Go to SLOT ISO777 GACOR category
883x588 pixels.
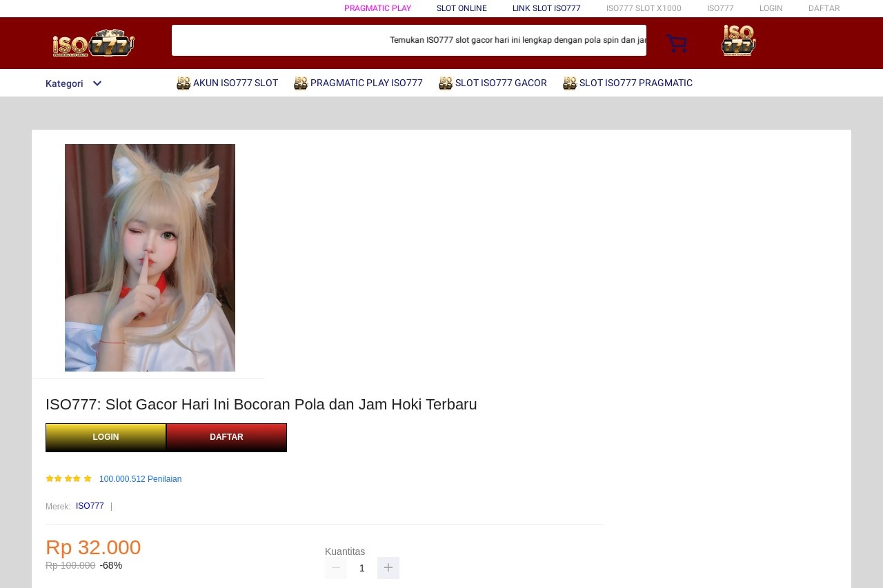pos(501,83)
